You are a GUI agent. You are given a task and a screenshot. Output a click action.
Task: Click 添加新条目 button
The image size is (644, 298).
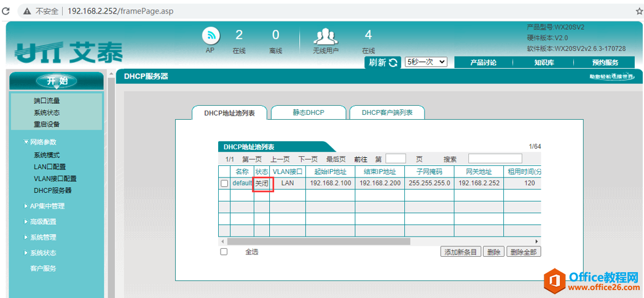point(460,252)
